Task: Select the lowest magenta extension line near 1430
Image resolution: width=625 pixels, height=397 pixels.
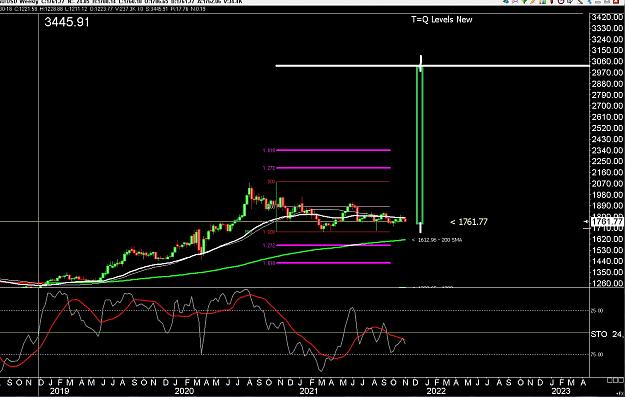Action: [x=333, y=263]
